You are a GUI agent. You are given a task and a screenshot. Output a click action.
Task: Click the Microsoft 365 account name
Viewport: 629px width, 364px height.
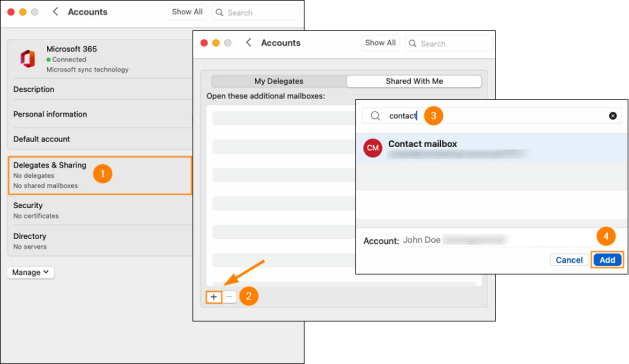click(x=71, y=49)
